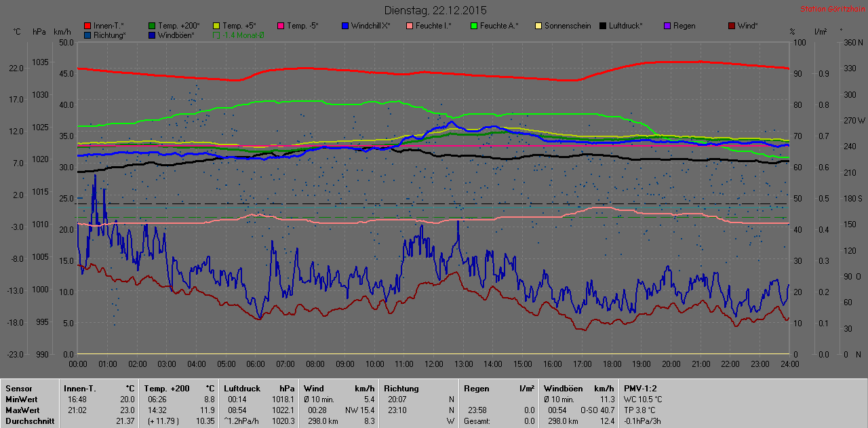This screenshot has width=868, height=428.
Task: Click the purple Regen legend swatch
Action: [x=667, y=26]
